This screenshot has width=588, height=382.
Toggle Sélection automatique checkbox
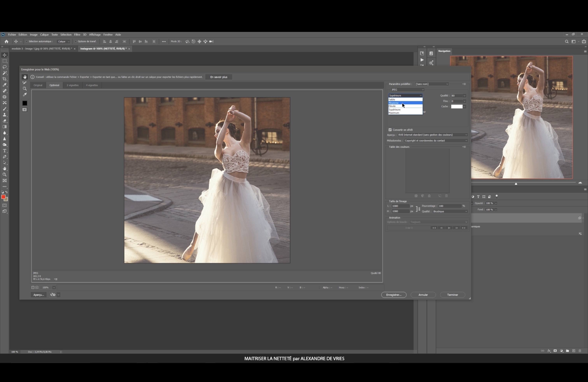[26, 41]
